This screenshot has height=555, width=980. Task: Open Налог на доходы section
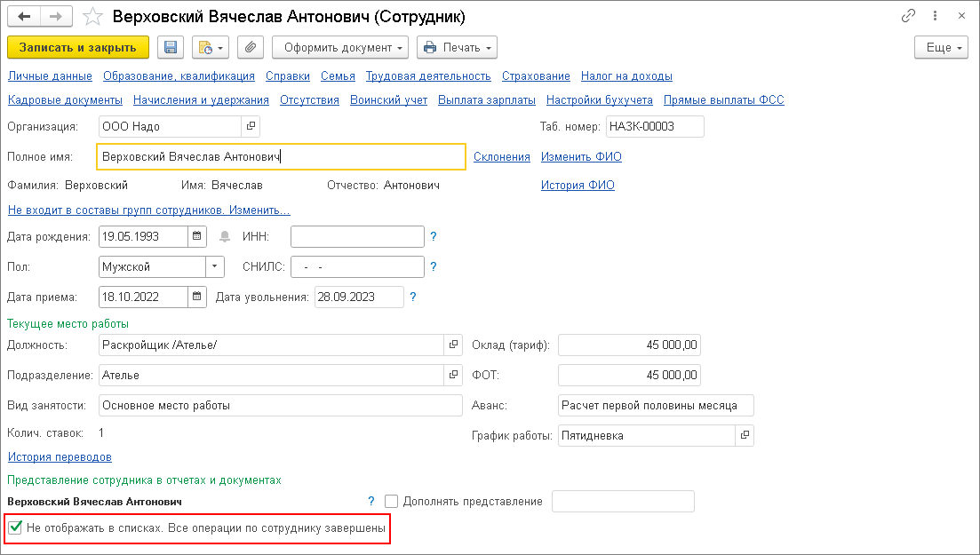pyautogui.click(x=626, y=76)
